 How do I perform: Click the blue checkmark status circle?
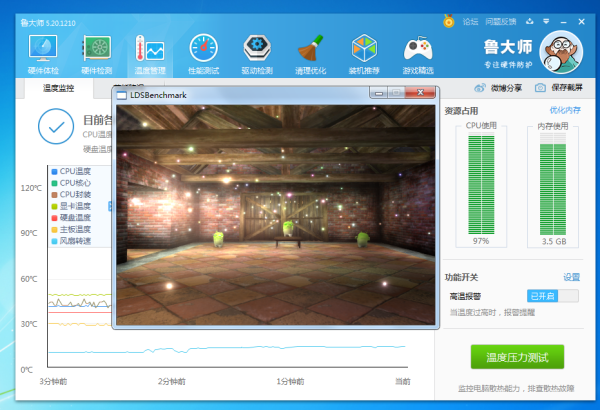56,126
